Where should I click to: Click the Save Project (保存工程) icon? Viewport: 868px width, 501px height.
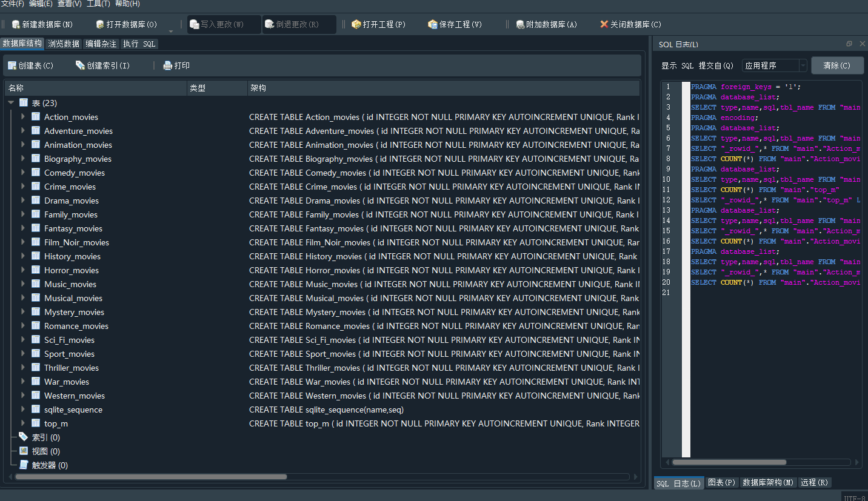pos(432,25)
